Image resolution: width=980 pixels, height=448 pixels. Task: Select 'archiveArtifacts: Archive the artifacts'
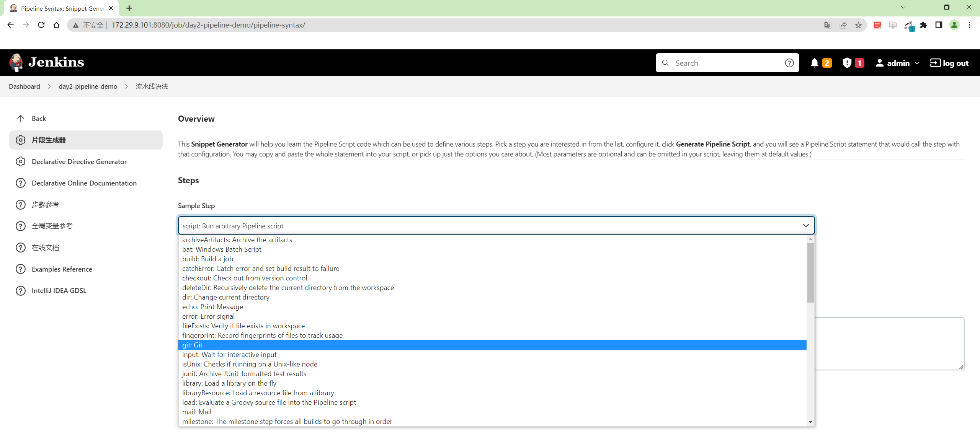tap(492, 240)
